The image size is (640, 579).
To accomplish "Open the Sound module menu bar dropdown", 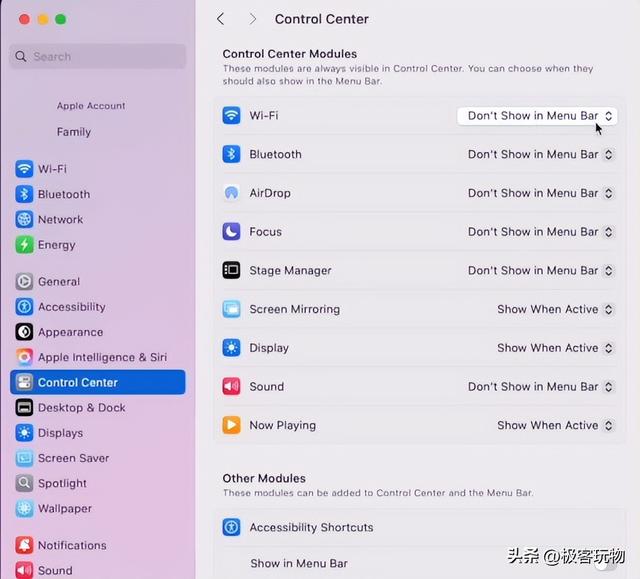I will pyautogui.click(x=540, y=387).
